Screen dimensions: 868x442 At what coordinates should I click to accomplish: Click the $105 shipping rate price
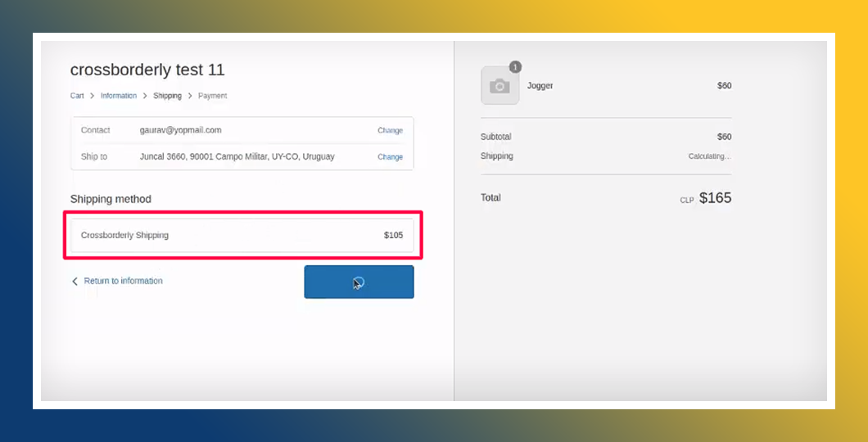click(393, 235)
